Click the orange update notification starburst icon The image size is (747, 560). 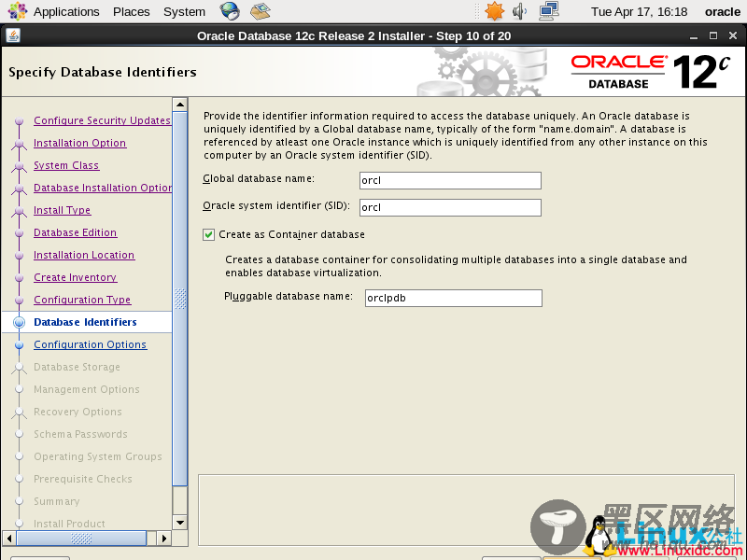click(494, 11)
